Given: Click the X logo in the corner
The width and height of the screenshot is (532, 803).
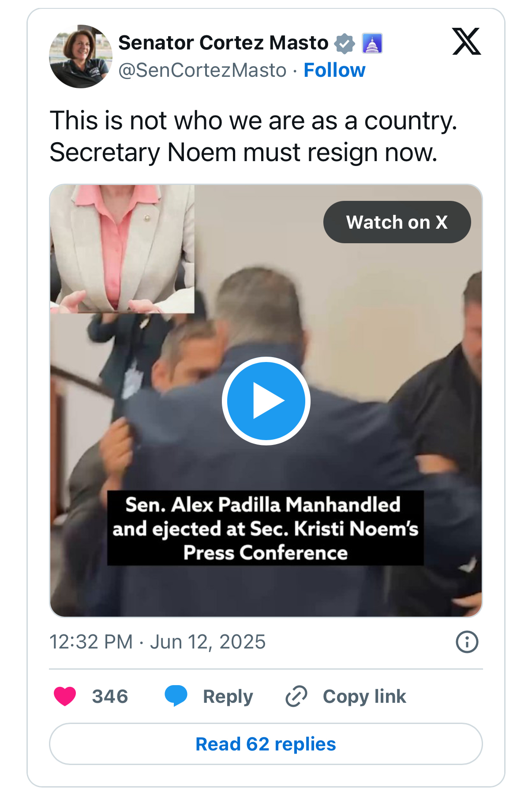Looking at the screenshot, I should tap(466, 41).
